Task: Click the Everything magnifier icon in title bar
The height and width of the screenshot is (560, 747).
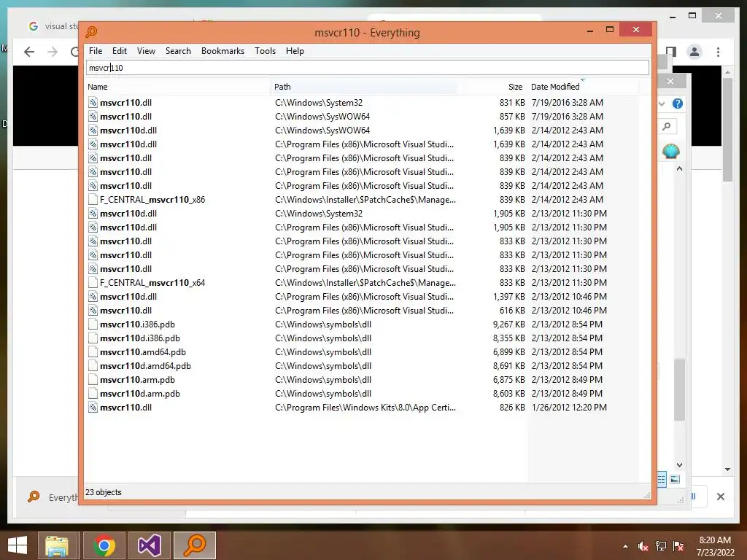Action: click(x=91, y=32)
